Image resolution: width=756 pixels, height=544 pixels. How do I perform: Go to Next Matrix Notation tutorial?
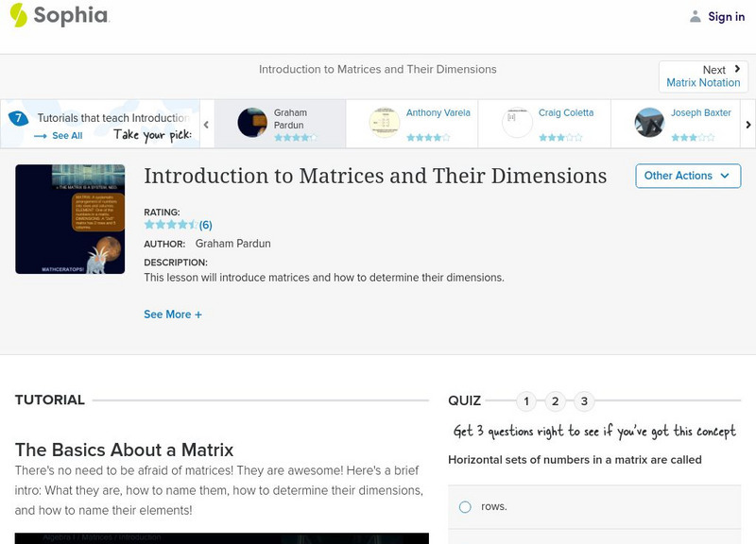tap(703, 76)
